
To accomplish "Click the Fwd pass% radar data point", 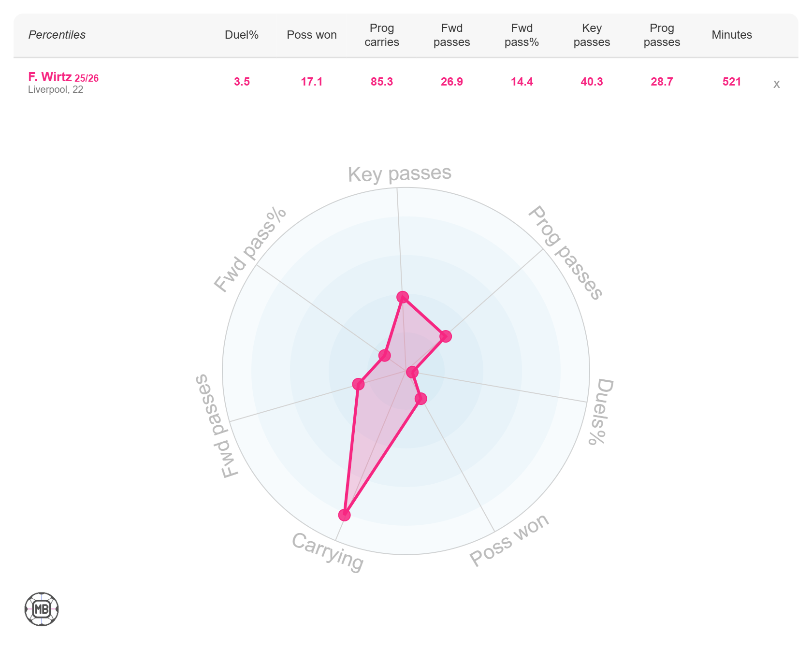I will pyautogui.click(x=385, y=356).
